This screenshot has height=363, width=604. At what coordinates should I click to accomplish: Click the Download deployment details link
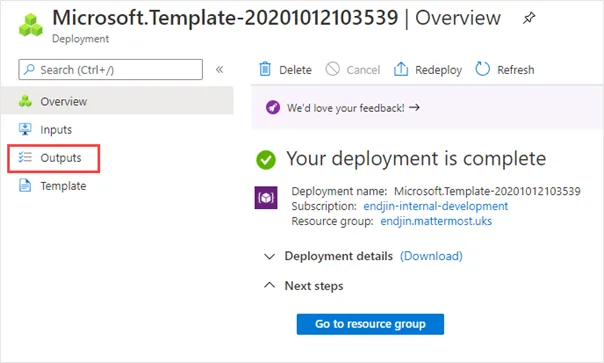pos(431,256)
